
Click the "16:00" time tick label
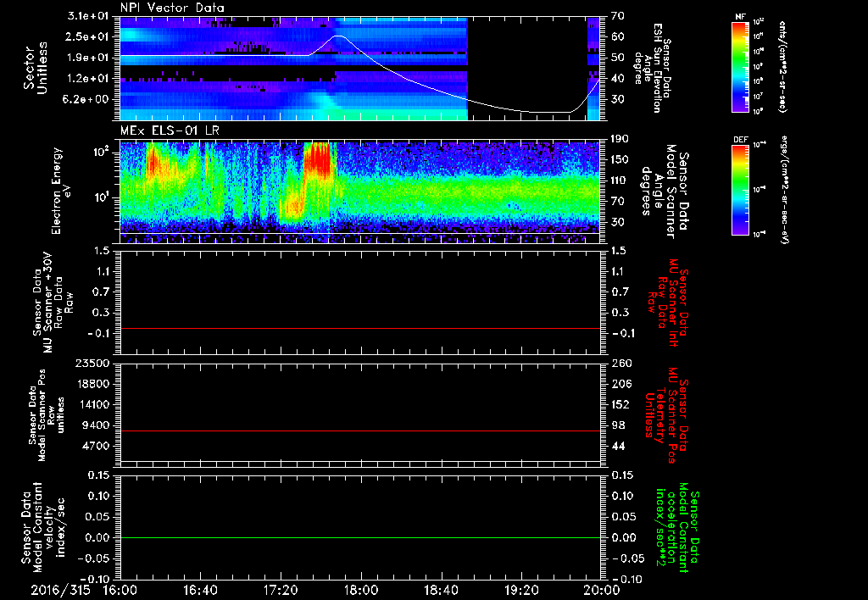[x=120, y=590]
